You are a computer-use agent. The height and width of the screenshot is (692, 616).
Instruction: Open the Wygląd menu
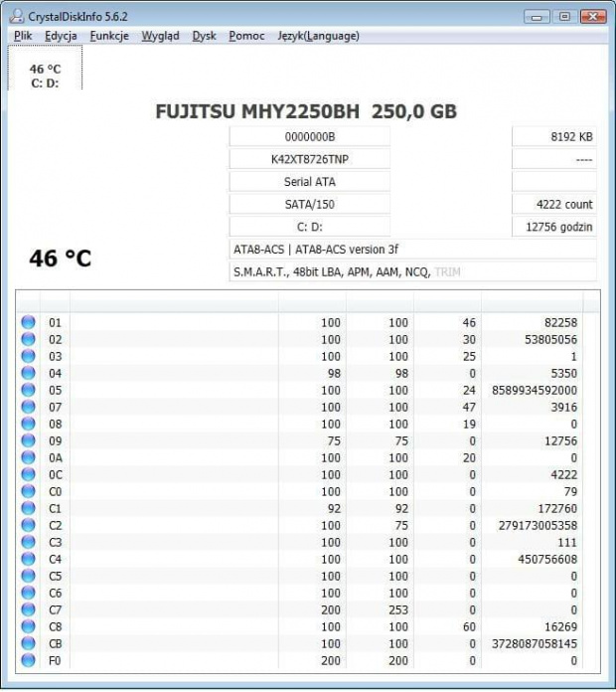pos(161,36)
